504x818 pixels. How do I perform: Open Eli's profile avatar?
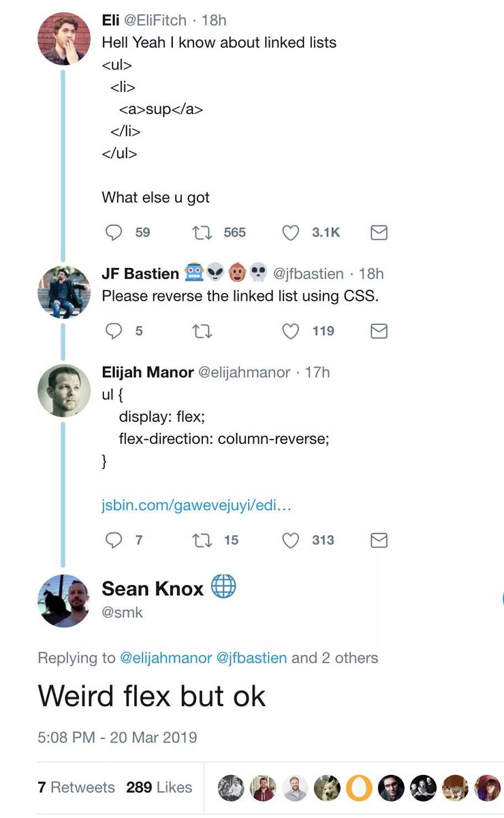[x=64, y=38]
